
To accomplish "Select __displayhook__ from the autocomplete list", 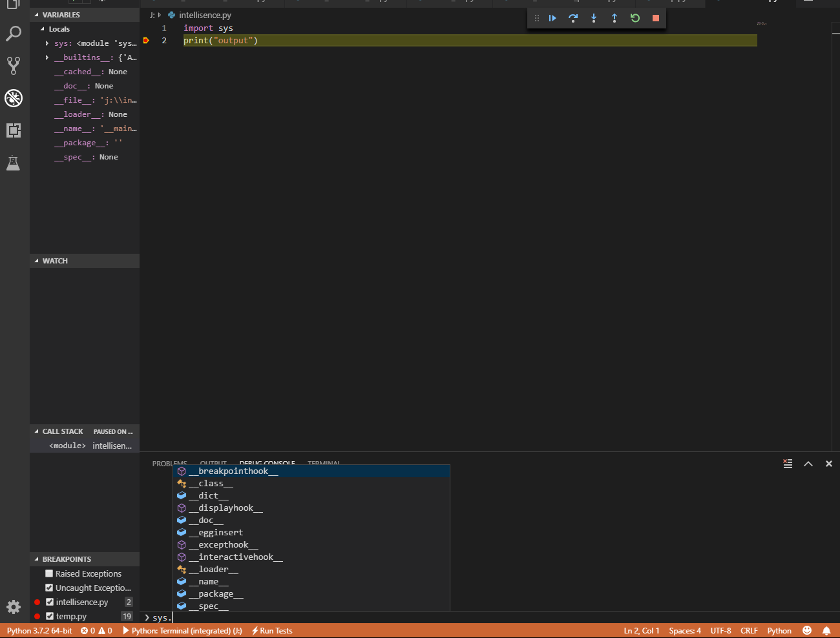I will (227, 508).
